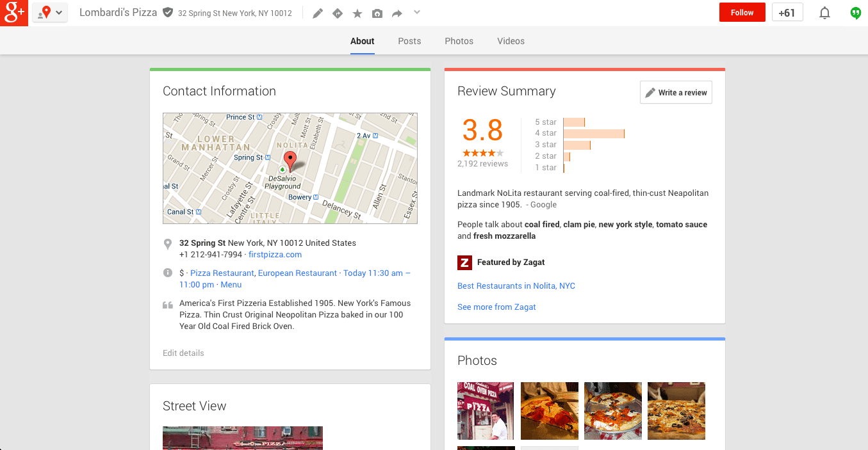Open the Menu link
868x450 pixels.
point(231,284)
